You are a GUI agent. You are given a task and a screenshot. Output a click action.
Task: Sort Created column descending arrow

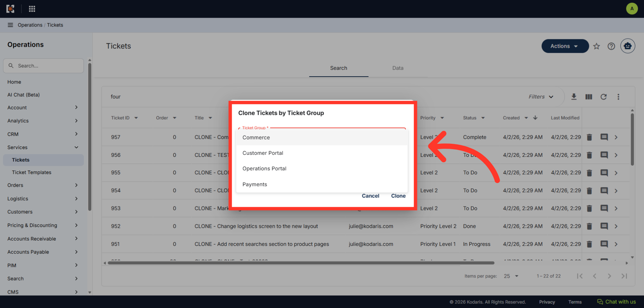coord(535,118)
